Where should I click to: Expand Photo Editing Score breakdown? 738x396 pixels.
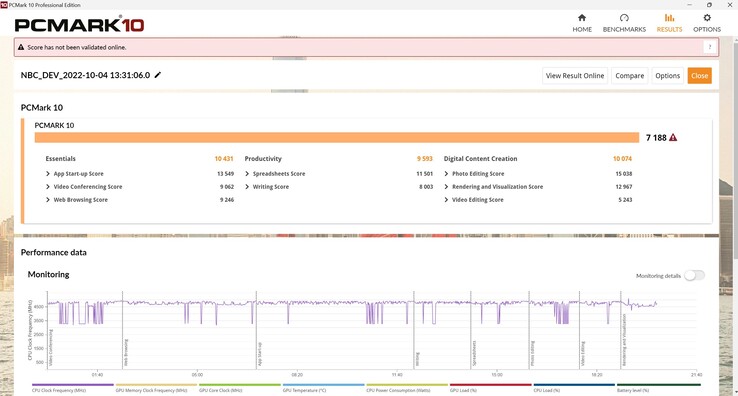447,174
